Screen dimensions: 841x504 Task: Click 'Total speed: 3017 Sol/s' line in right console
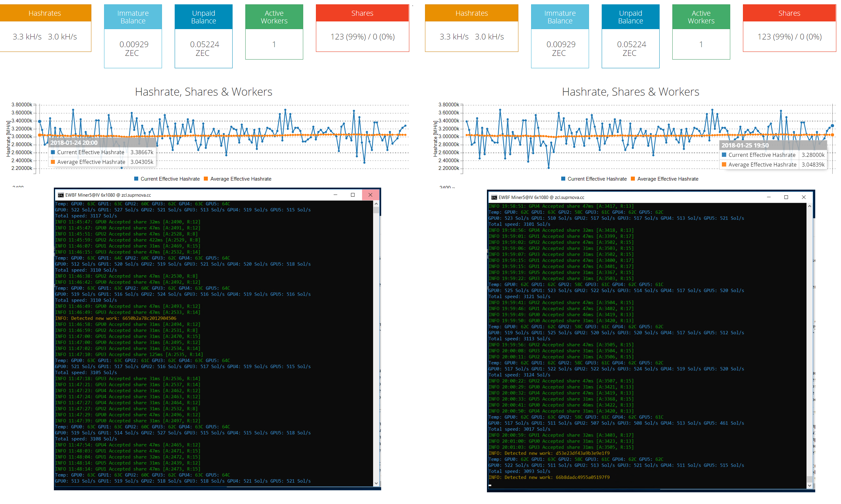tap(519, 429)
